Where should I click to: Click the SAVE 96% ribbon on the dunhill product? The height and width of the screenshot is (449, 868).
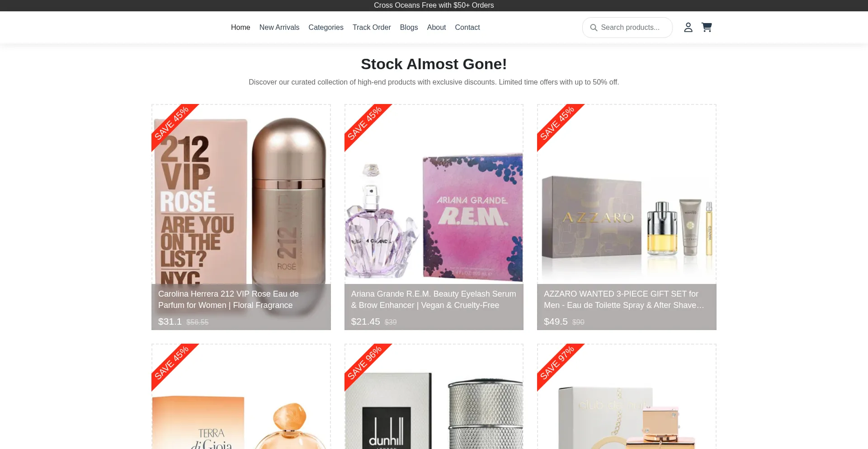364,363
